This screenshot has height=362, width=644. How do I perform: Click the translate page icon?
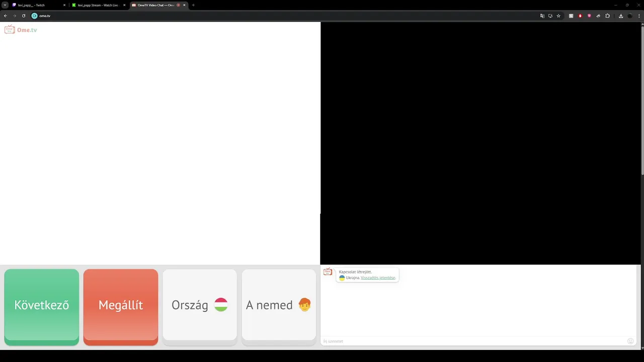coord(542,16)
